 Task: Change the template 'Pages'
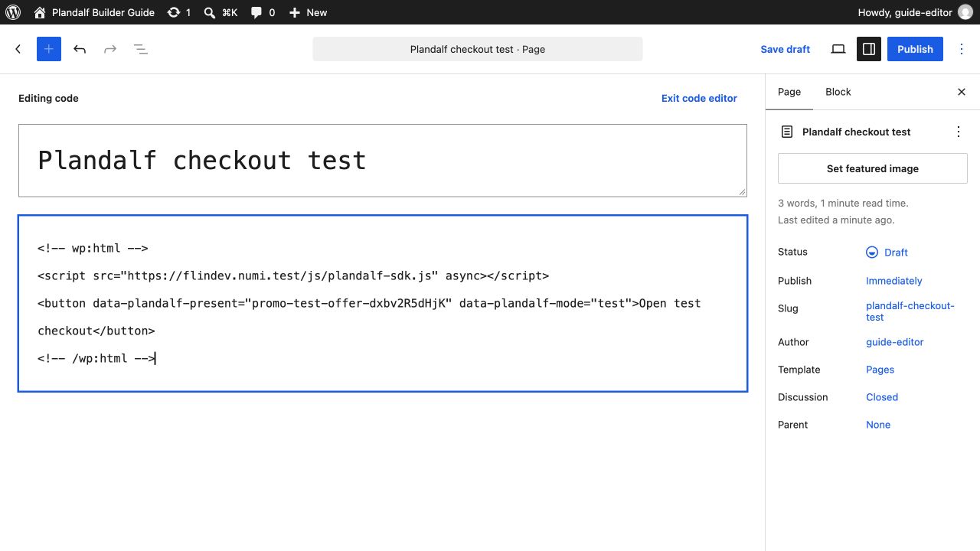pos(880,370)
